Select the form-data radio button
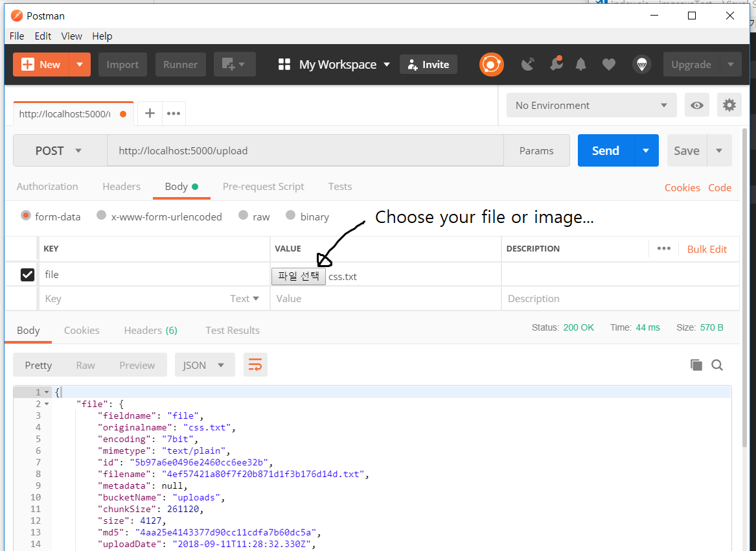Image resolution: width=756 pixels, height=551 pixels. [x=26, y=215]
